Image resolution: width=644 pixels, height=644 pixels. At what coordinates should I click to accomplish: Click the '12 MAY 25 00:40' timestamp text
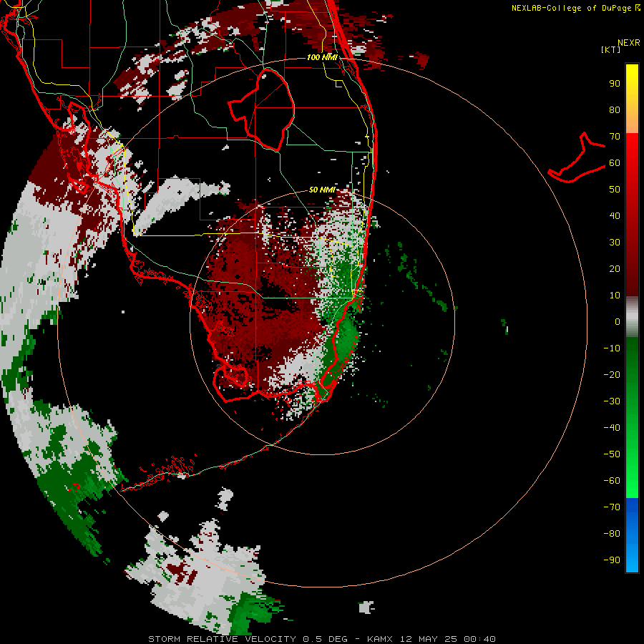point(448,639)
